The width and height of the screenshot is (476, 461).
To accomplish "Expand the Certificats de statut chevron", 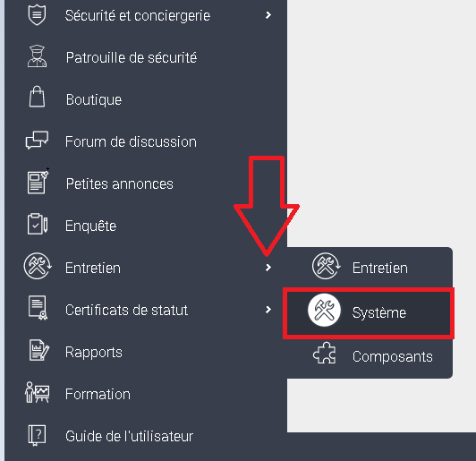I will pos(268,310).
